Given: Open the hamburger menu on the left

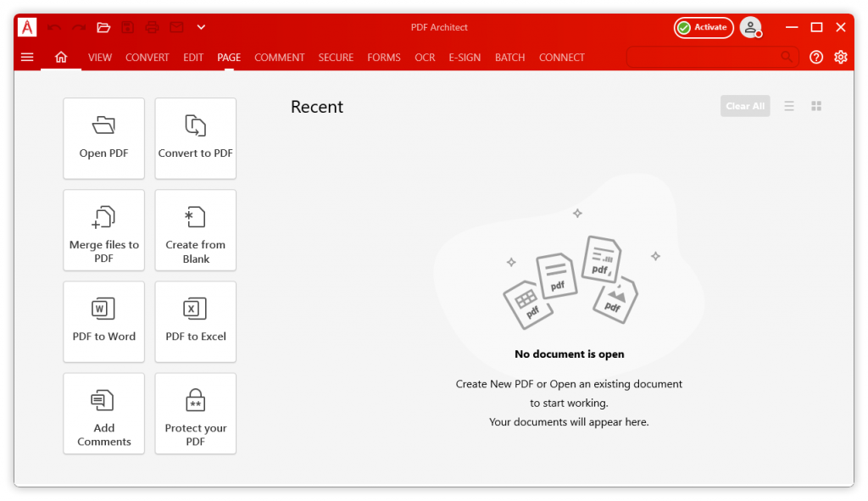Looking at the screenshot, I should (x=27, y=57).
